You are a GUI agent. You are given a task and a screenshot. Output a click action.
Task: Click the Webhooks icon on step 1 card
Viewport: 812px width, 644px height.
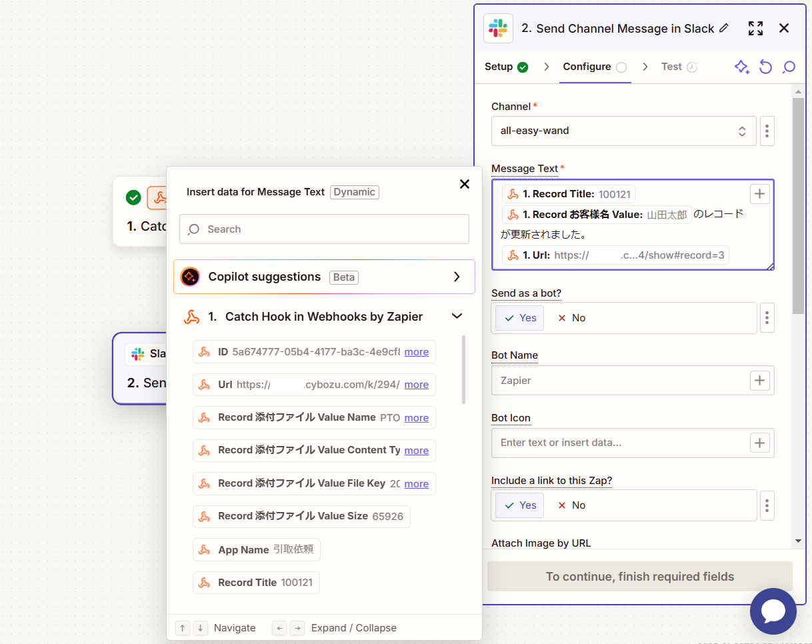[159, 197]
